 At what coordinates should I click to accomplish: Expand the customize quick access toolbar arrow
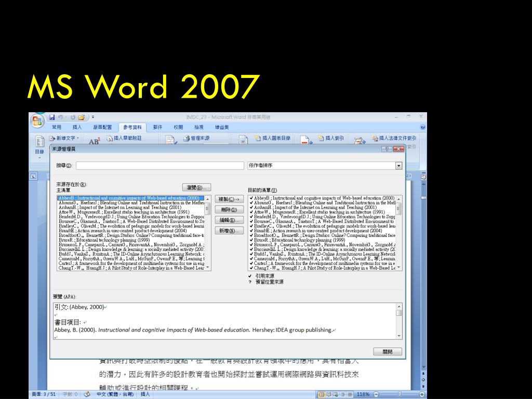point(93,117)
